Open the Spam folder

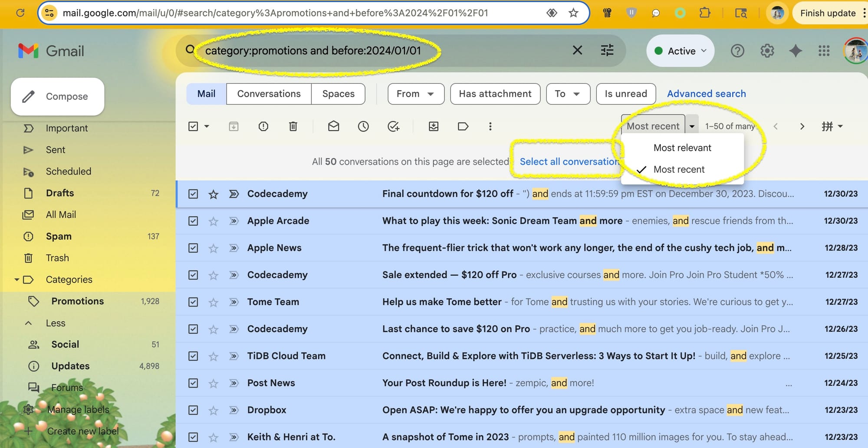[x=59, y=236]
